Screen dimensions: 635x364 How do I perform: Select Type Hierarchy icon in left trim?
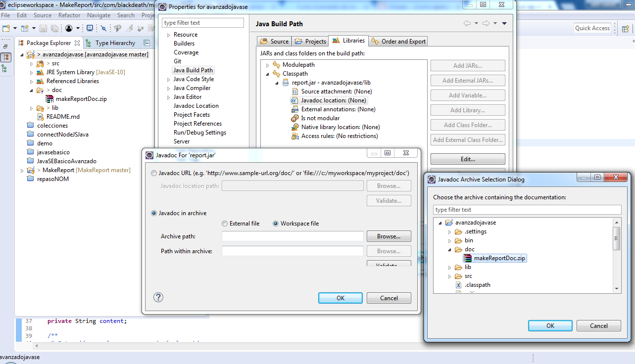coord(4,69)
